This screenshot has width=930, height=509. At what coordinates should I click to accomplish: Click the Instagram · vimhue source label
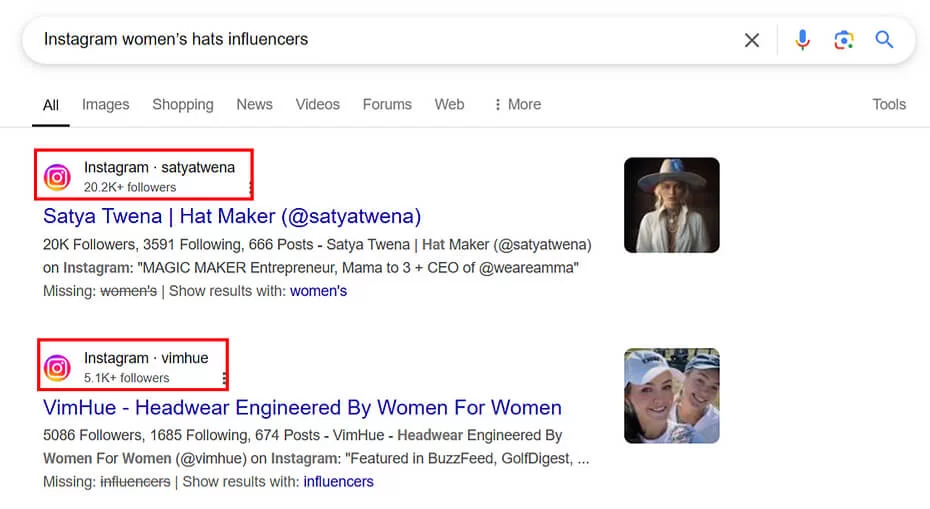pos(146,358)
